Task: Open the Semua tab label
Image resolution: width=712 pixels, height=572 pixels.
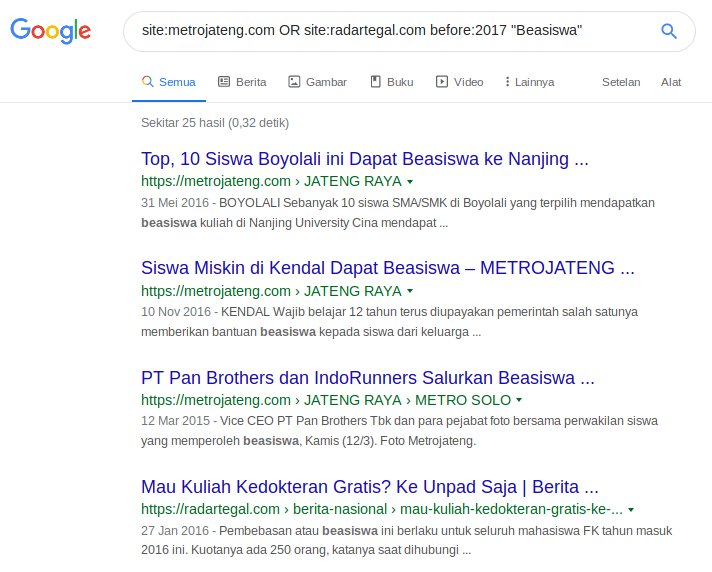Action: click(177, 82)
